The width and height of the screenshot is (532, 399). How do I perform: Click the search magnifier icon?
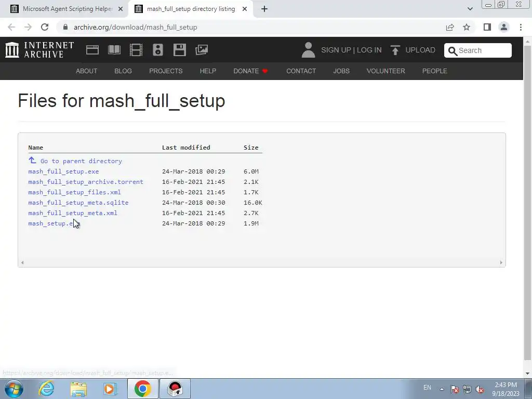453,51
